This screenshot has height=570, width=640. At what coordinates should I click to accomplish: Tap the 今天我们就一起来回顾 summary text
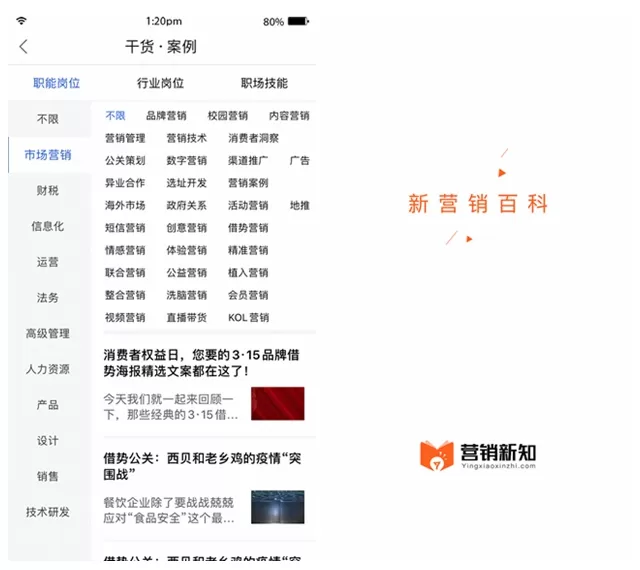point(171,407)
